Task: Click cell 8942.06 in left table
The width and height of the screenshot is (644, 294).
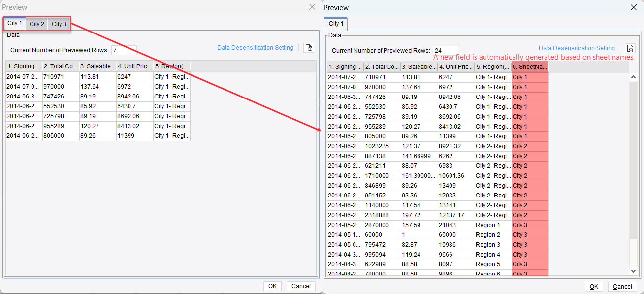Action: click(x=134, y=97)
